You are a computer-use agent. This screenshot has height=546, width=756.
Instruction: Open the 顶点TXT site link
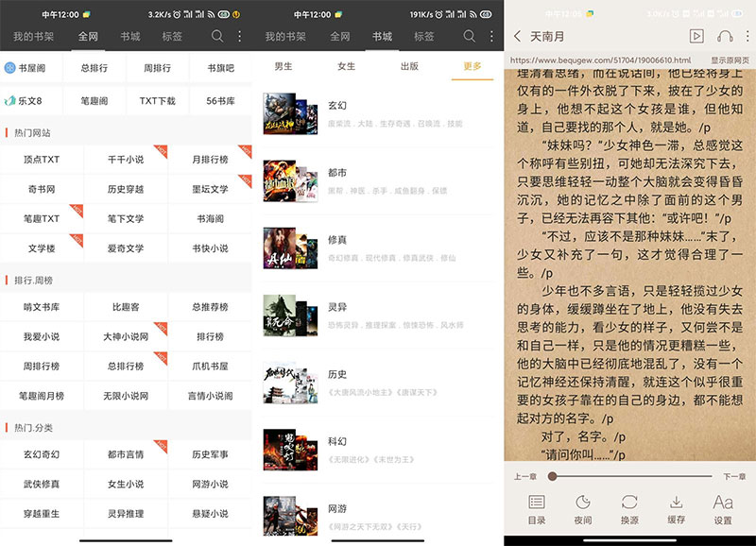[42, 160]
